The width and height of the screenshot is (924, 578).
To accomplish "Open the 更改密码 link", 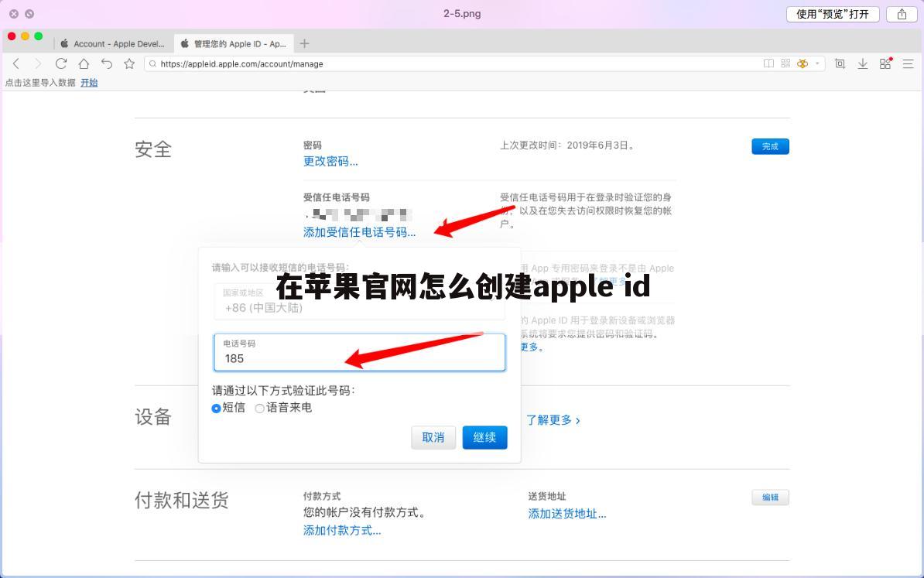I will pos(330,161).
